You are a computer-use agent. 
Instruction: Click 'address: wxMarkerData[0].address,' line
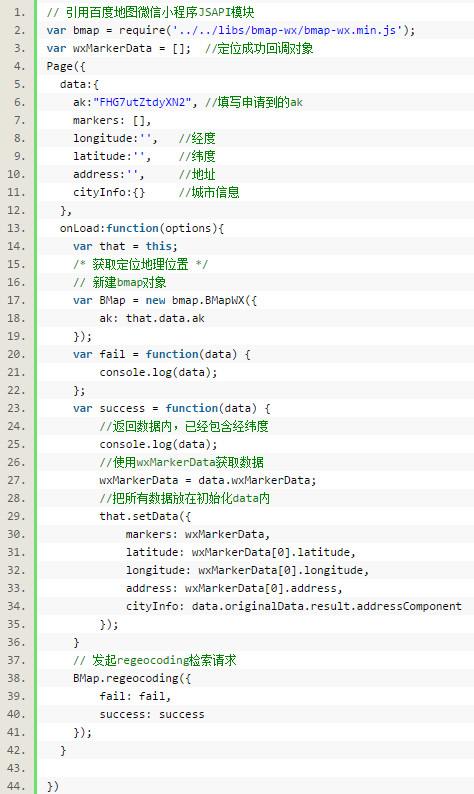pyautogui.click(x=234, y=588)
